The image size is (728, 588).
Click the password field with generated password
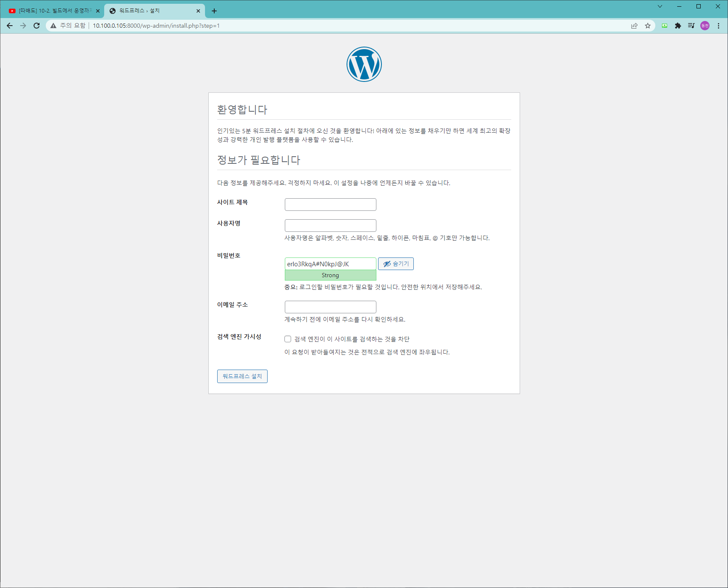331,264
